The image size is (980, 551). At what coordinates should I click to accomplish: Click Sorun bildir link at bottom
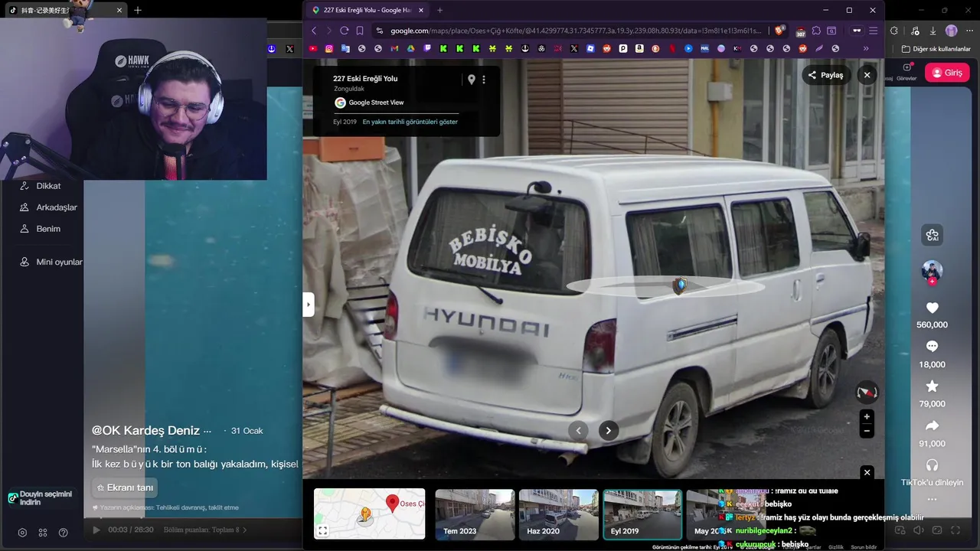click(x=864, y=547)
